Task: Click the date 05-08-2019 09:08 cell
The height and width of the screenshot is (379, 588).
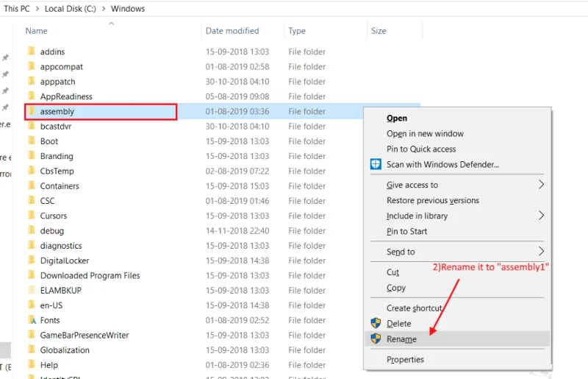Action: [x=237, y=96]
